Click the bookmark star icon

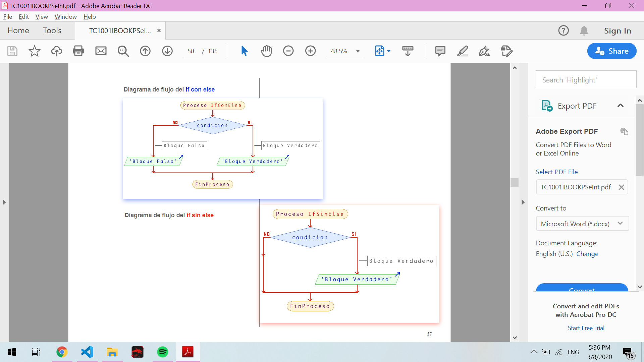pyautogui.click(x=34, y=51)
